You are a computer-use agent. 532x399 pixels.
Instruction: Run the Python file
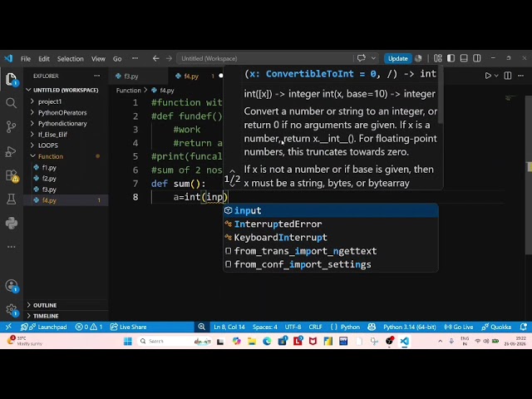(x=488, y=76)
